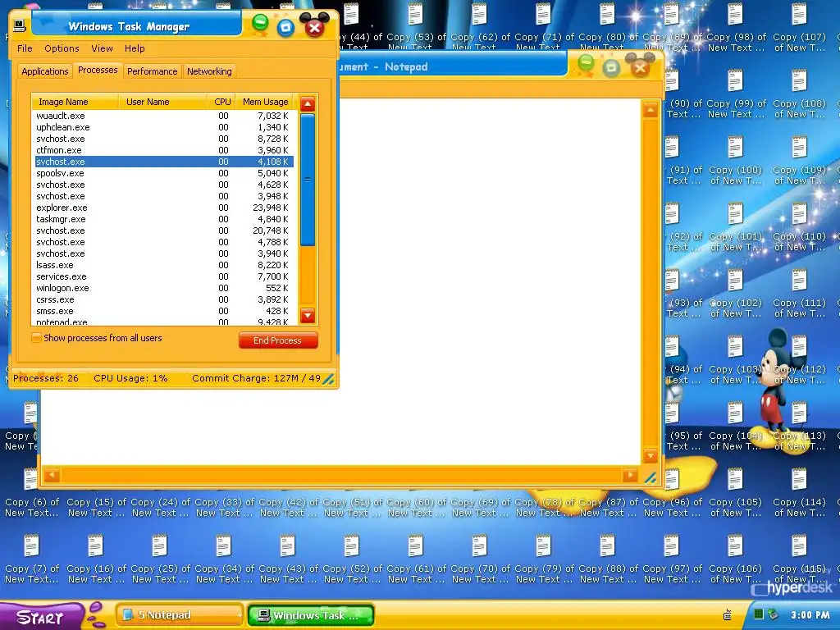Select the Copy (25) desktop file icon
The width and height of the screenshot is (840, 630).
160,546
